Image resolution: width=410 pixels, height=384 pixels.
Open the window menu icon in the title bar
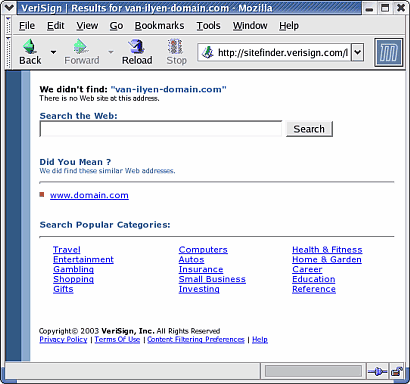click(x=9, y=8)
